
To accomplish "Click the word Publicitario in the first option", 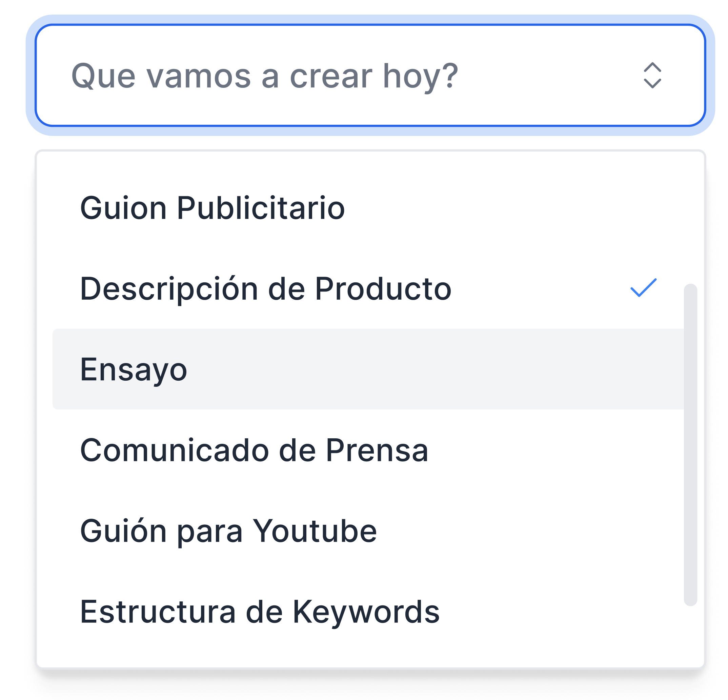I will (x=261, y=208).
